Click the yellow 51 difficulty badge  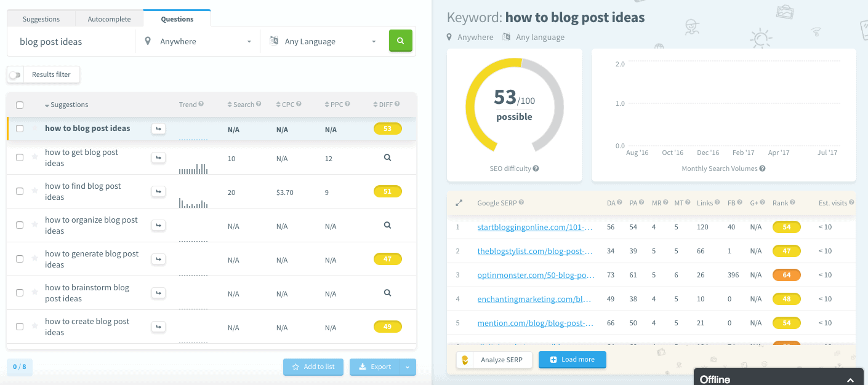[387, 191]
